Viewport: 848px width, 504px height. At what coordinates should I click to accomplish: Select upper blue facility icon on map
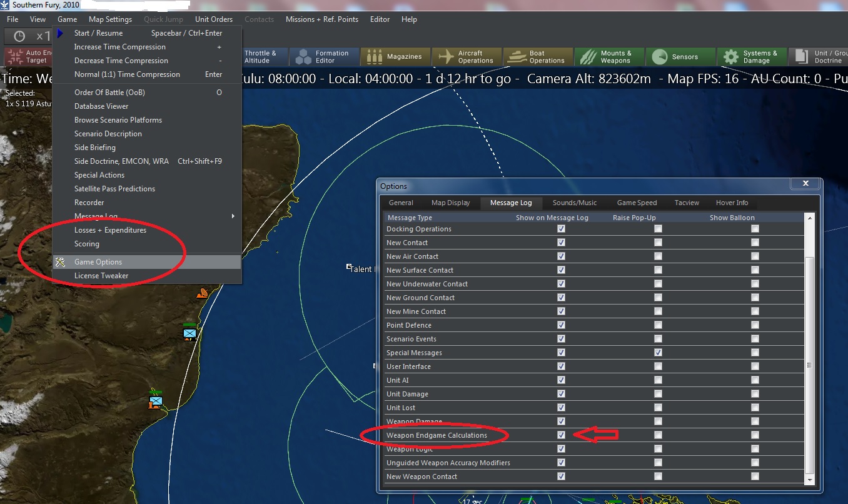pos(189,332)
